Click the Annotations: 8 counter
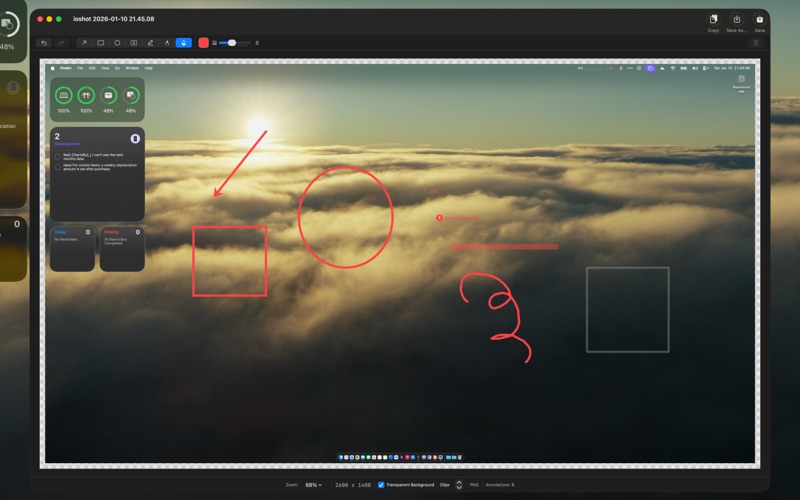Screen dimensions: 800x500 point(500,485)
